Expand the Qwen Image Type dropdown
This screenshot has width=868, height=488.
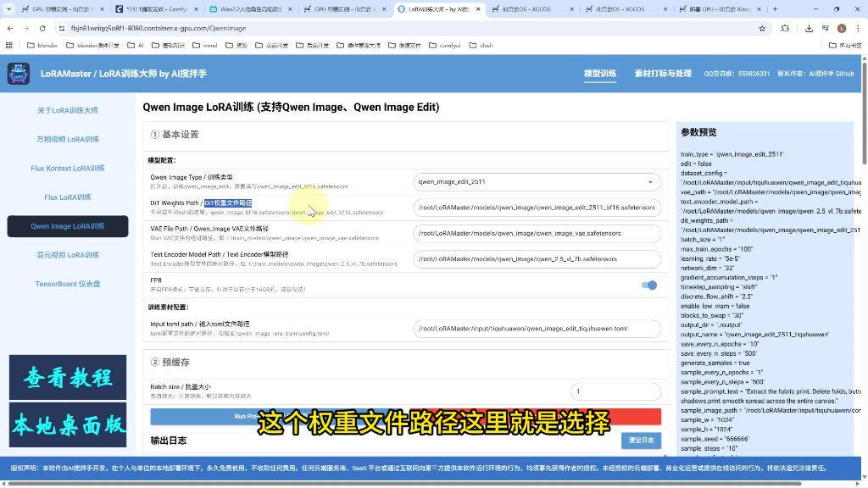537,181
